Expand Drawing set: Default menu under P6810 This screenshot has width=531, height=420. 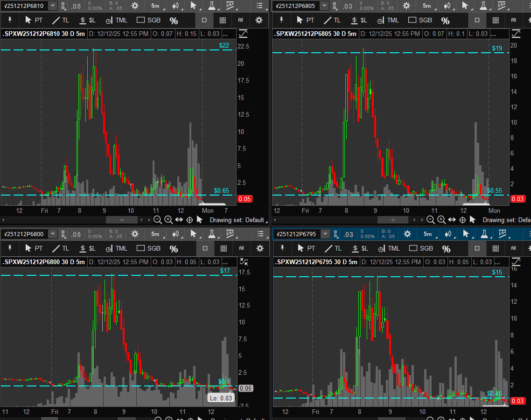[x=237, y=220]
